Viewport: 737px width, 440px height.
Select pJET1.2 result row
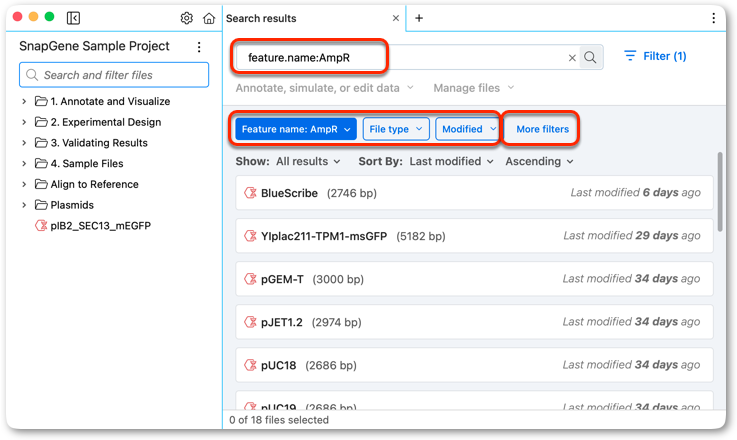click(x=474, y=322)
